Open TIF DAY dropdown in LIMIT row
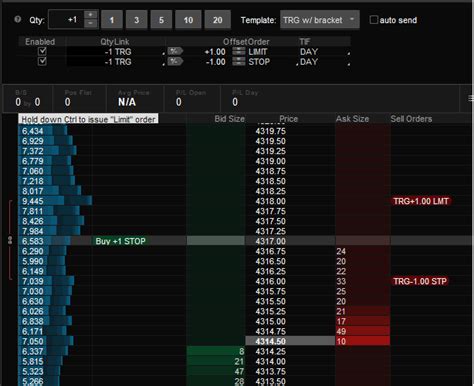474x386 pixels. pyautogui.click(x=324, y=52)
